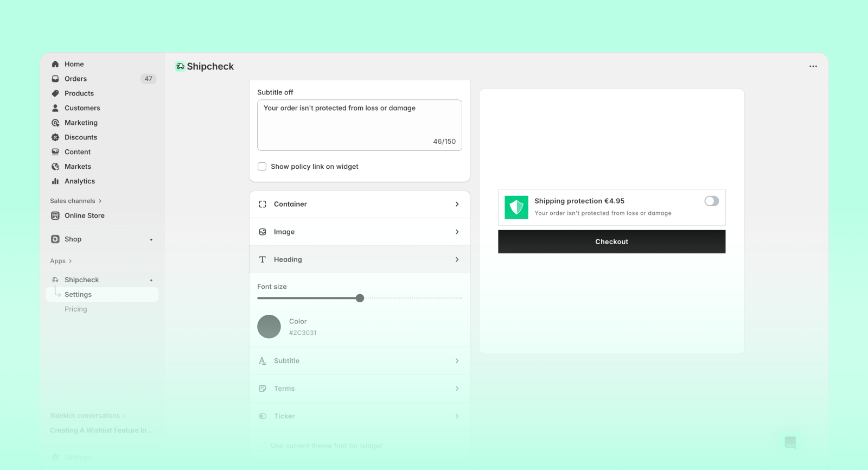Click the Analytics bar chart icon
The height and width of the screenshot is (470, 868).
55,181
